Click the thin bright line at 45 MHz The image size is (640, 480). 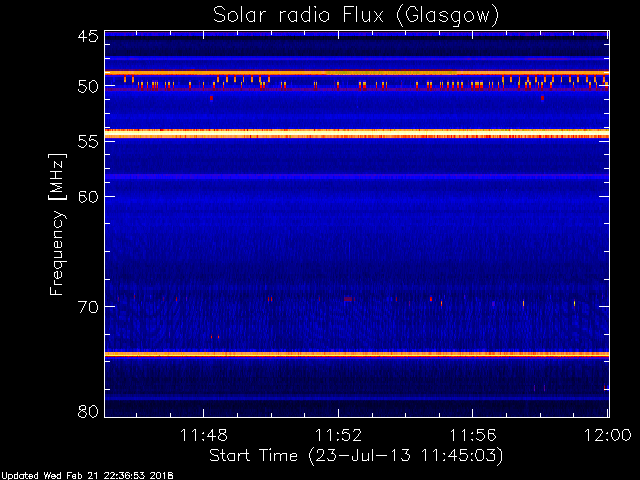[356, 34]
